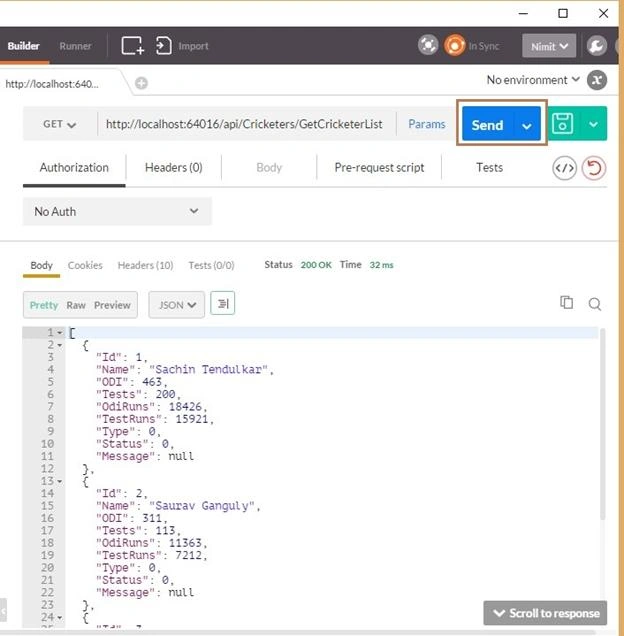Click the In Sync label

pos(484,46)
